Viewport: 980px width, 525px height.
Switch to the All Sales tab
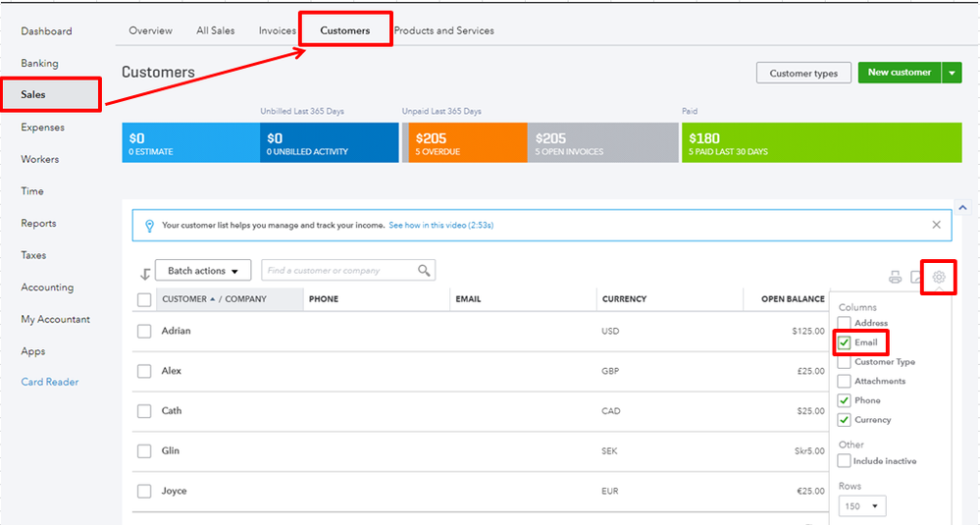point(216,30)
